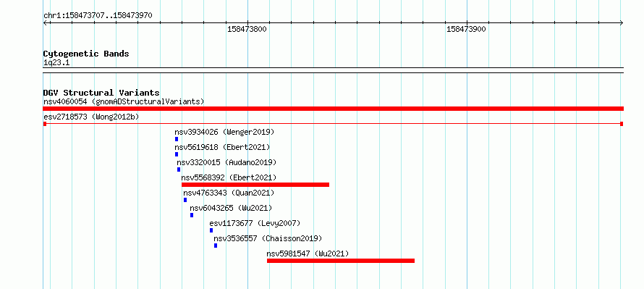Select the 1q23.1 cytogenetic band label
The width and height of the screenshot is (644, 289).
(56, 62)
